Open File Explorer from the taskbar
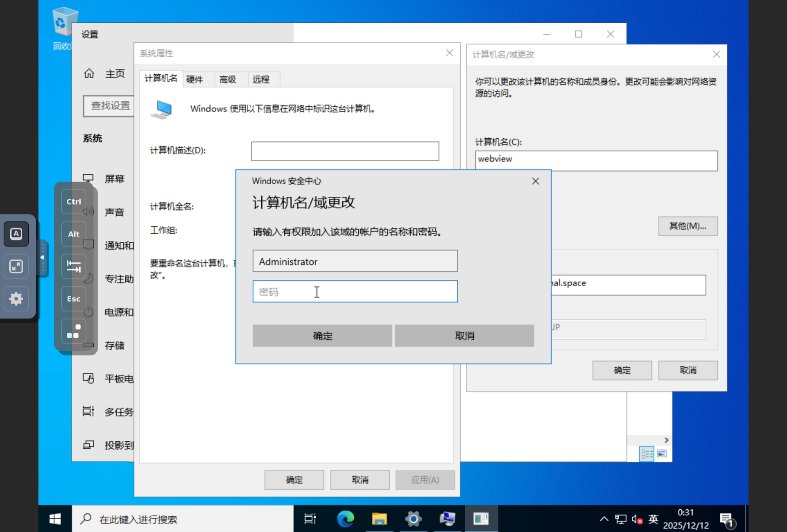 (379, 519)
